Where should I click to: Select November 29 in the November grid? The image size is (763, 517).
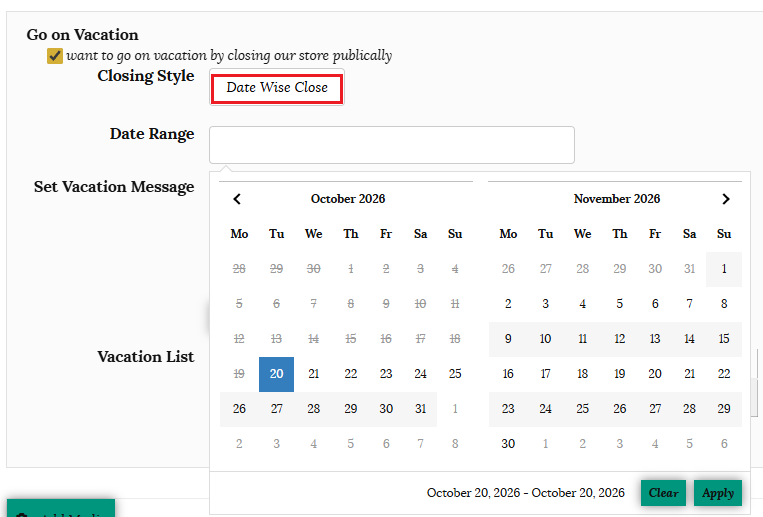pos(724,409)
